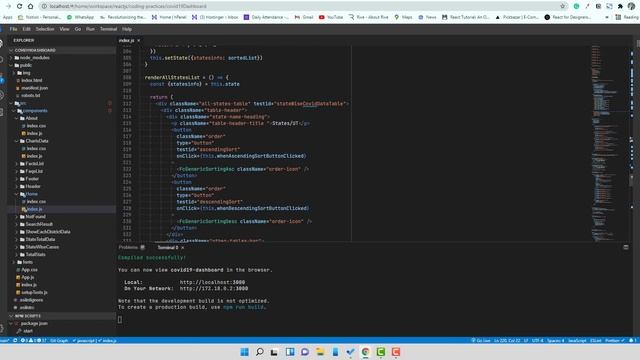Switch to the Problems panel tab

click(x=128, y=247)
